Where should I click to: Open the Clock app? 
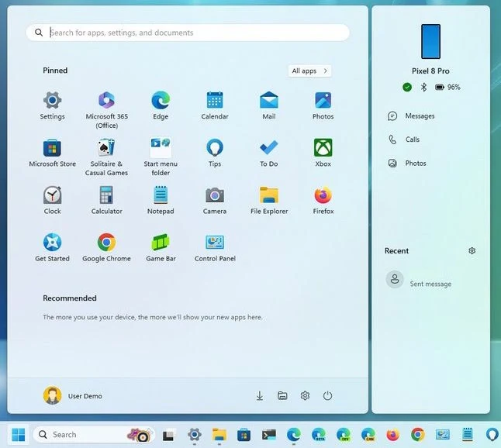[53, 201]
